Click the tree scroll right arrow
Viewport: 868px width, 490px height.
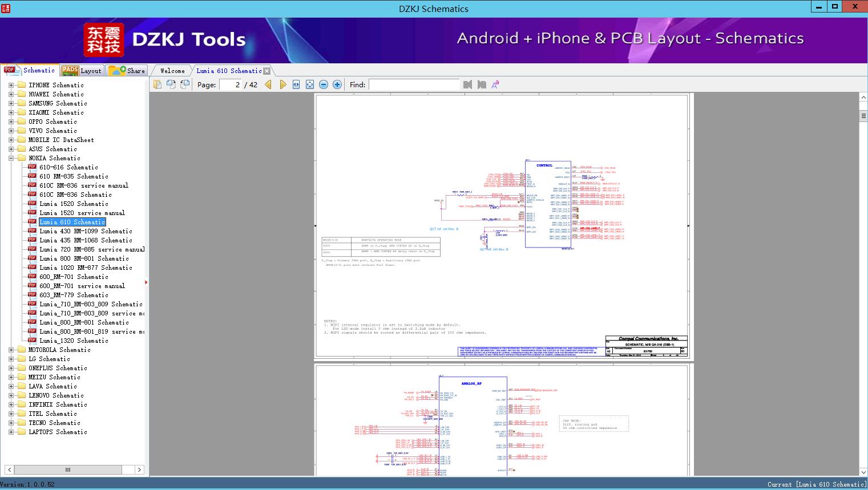[x=139, y=469]
